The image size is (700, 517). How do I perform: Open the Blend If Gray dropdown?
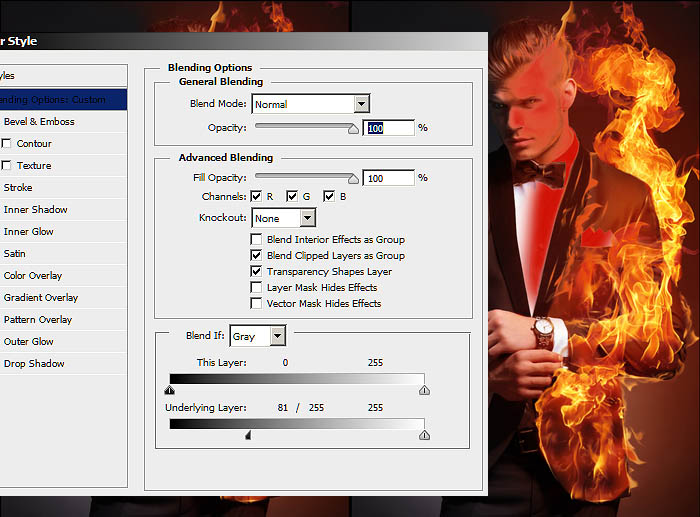tap(277, 337)
